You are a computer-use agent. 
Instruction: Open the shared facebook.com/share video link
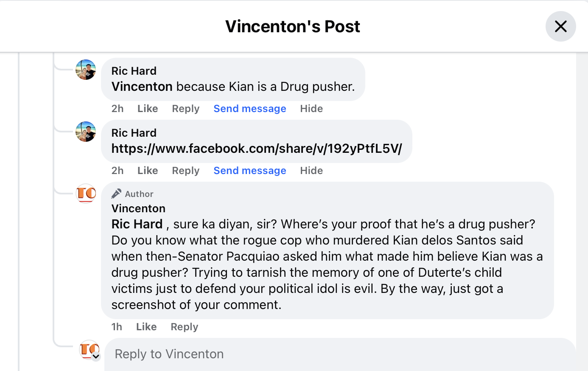[256, 149]
